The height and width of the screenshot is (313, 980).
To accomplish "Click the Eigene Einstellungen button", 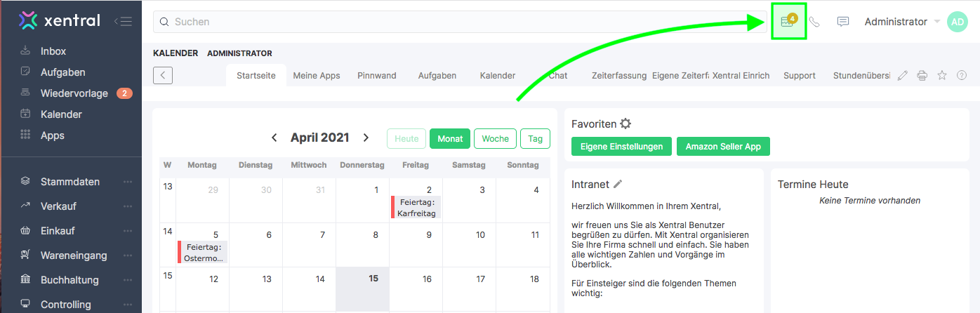I will 621,147.
